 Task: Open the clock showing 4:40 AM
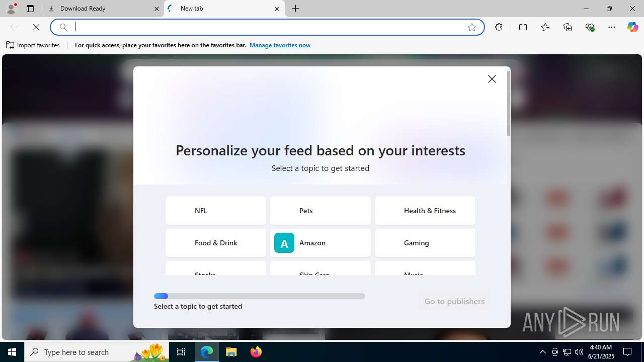(600, 352)
